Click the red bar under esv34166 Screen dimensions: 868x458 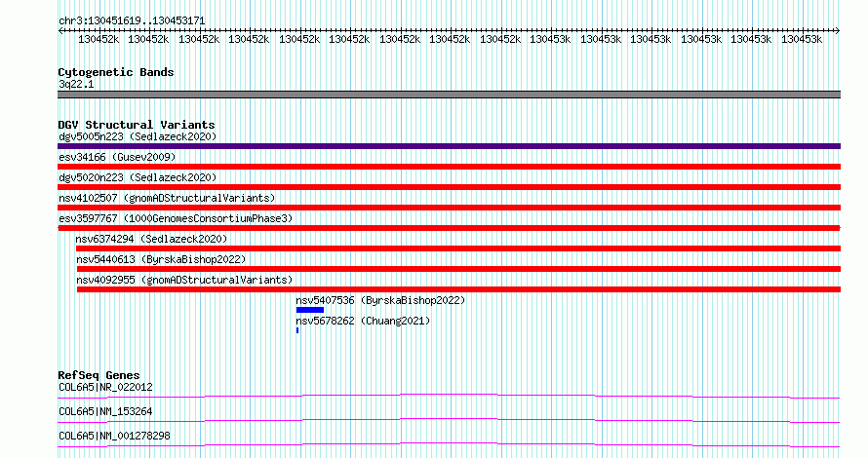pyautogui.click(x=449, y=167)
